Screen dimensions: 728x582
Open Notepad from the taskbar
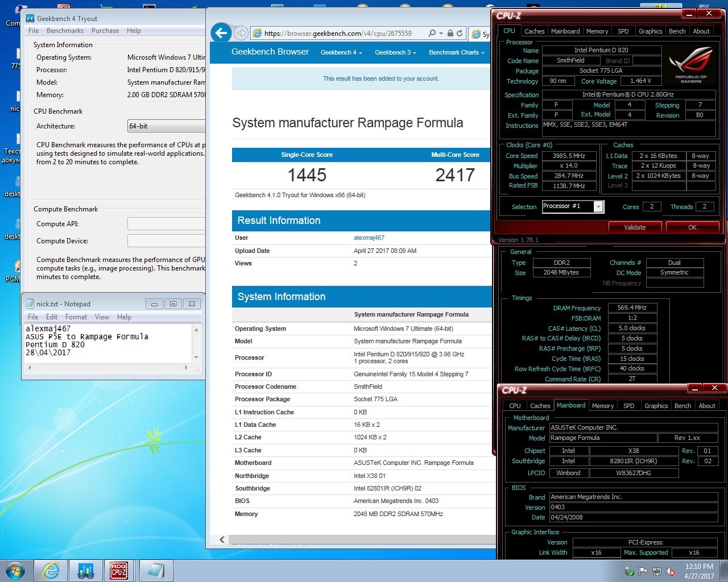pos(155,571)
